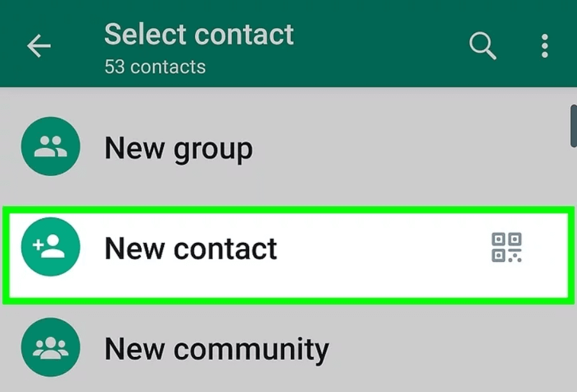The image size is (577, 392).
Task: Tap the New community circle icon
Action: [x=51, y=347]
